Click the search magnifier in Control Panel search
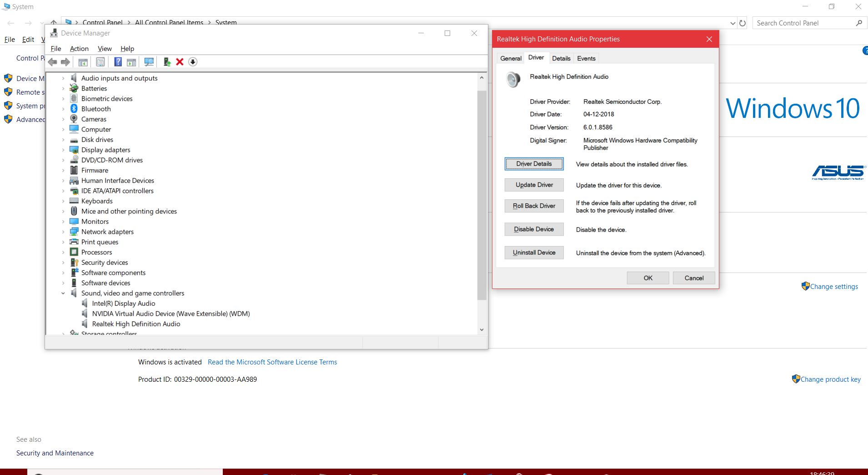 tap(859, 23)
